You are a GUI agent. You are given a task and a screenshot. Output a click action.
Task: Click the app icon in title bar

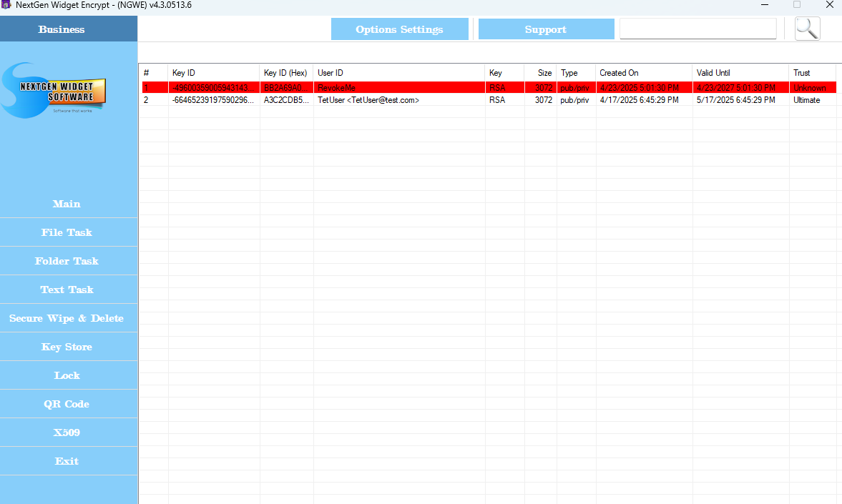[x=6, y=5]
